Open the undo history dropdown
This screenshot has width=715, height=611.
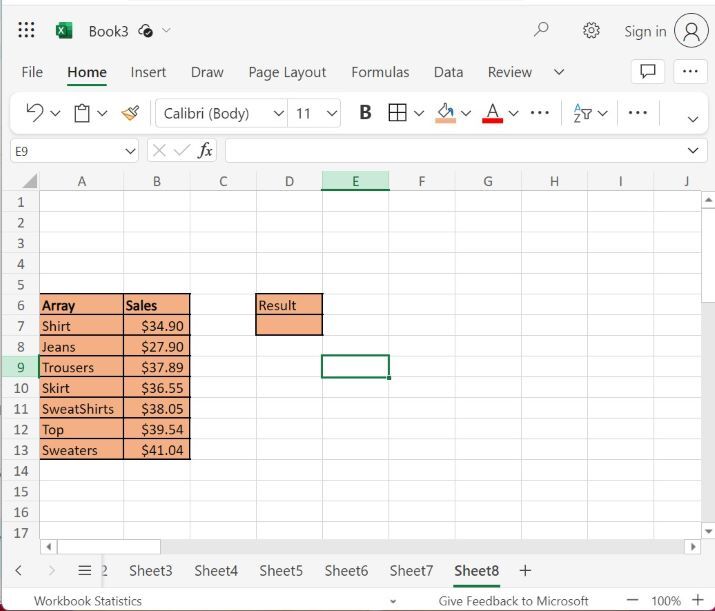[x=55, y=113]
